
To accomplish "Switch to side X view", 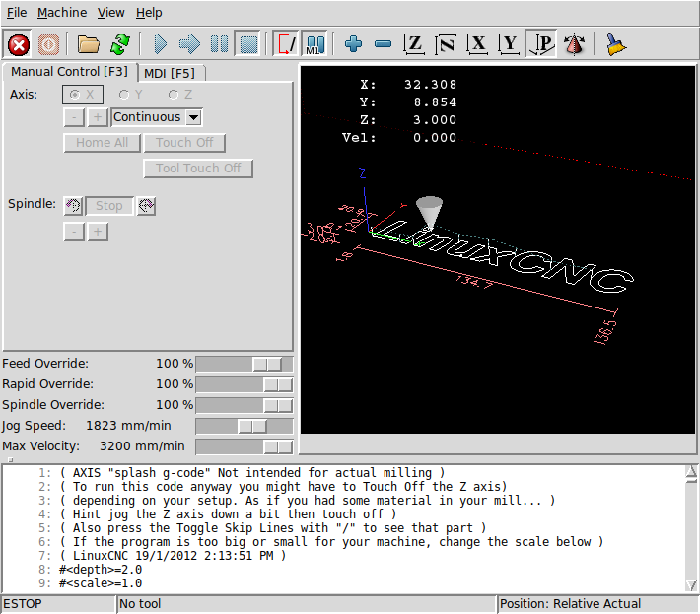I will pos(477,44).
